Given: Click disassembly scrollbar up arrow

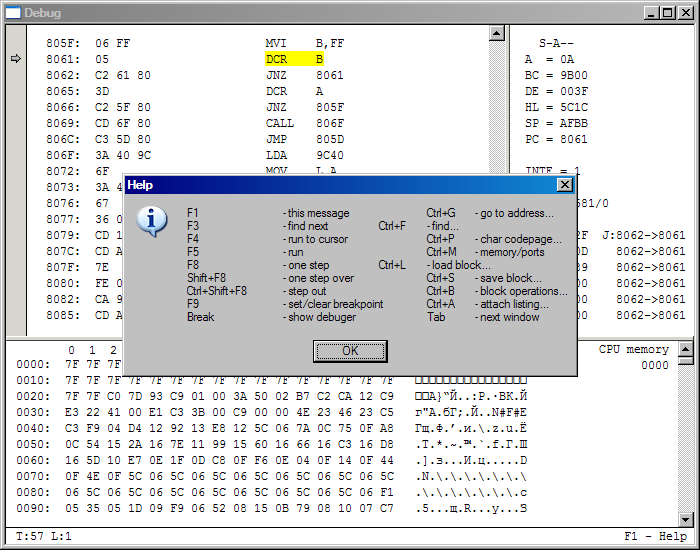Looking at the screenshot, I should pos(496,33).
